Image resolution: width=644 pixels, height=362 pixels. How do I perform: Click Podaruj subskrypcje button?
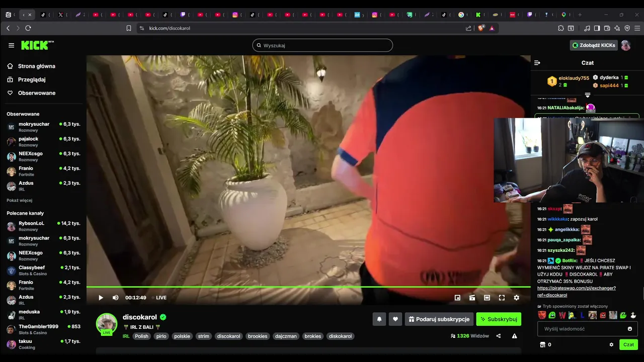click(x=439, y=319)
